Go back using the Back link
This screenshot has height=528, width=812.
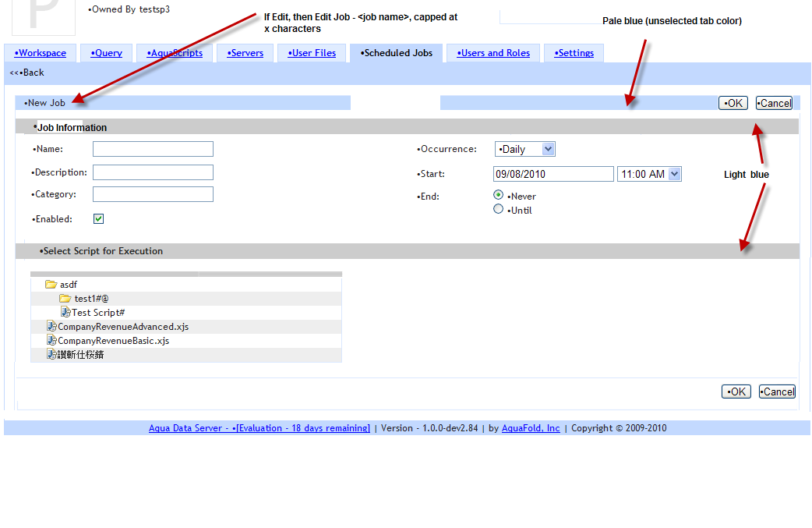pos(27,73)
